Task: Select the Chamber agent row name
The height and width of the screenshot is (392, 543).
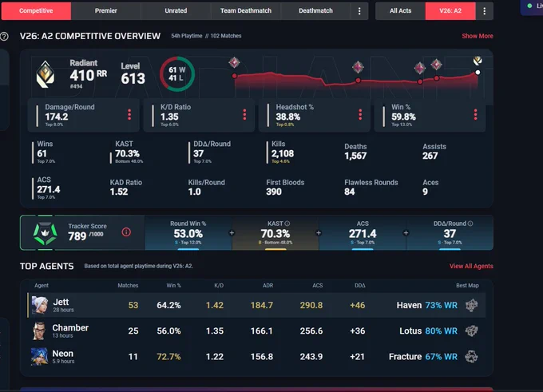Action: 70,327
